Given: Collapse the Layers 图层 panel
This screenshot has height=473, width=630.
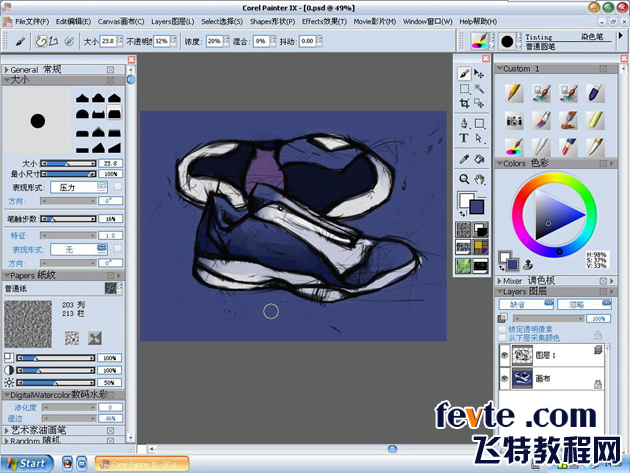Looking at the screenshot, I should pos(500,291).
